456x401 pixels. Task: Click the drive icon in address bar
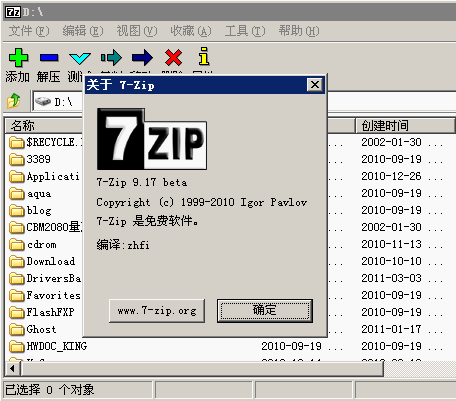click(43, 101)
